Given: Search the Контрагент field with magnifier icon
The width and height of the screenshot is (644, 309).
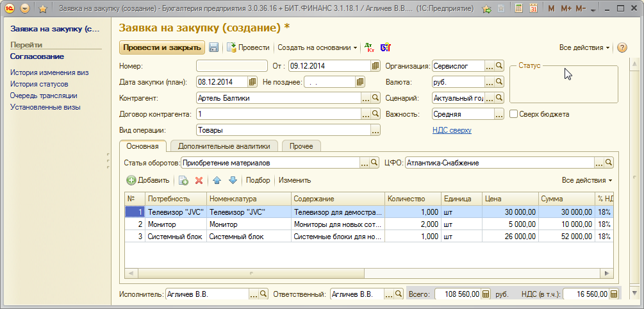Looking at the screenshot, I should point(376,98).
